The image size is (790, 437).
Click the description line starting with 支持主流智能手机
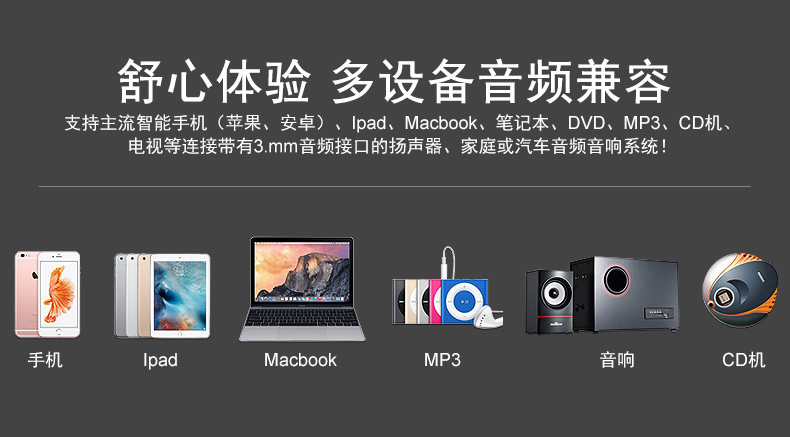pyautogui.click(x=399, y=123)
